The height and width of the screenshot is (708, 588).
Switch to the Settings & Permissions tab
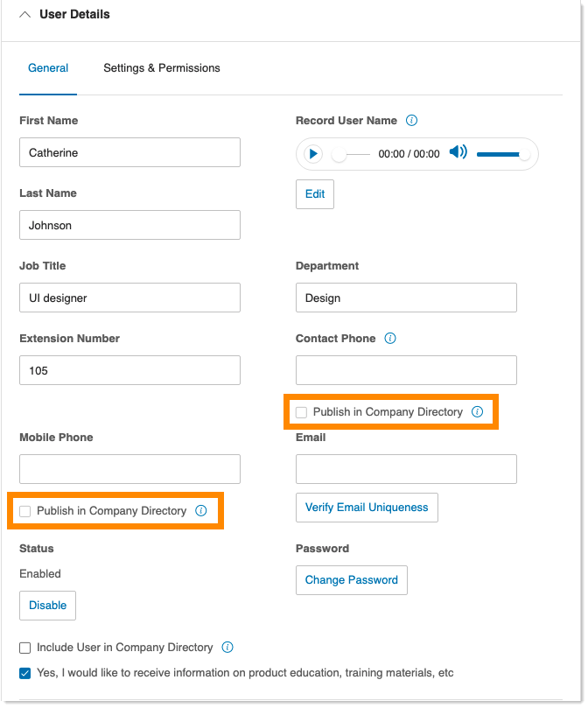161,68
